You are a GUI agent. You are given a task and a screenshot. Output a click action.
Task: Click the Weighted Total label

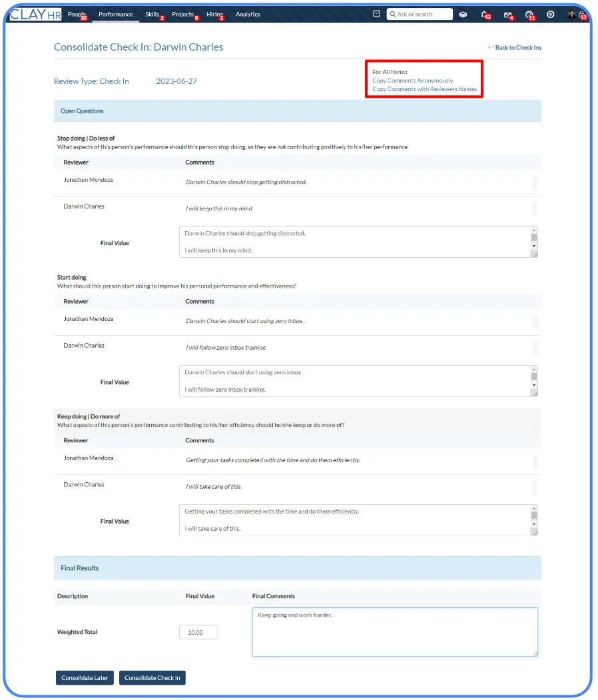pos(77,632)
